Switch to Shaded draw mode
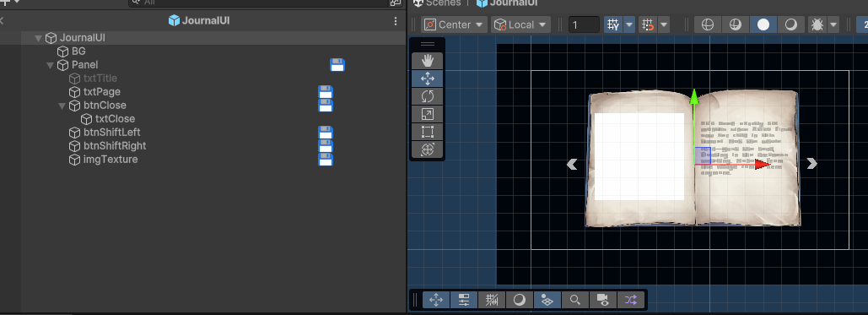 point(763,24)
